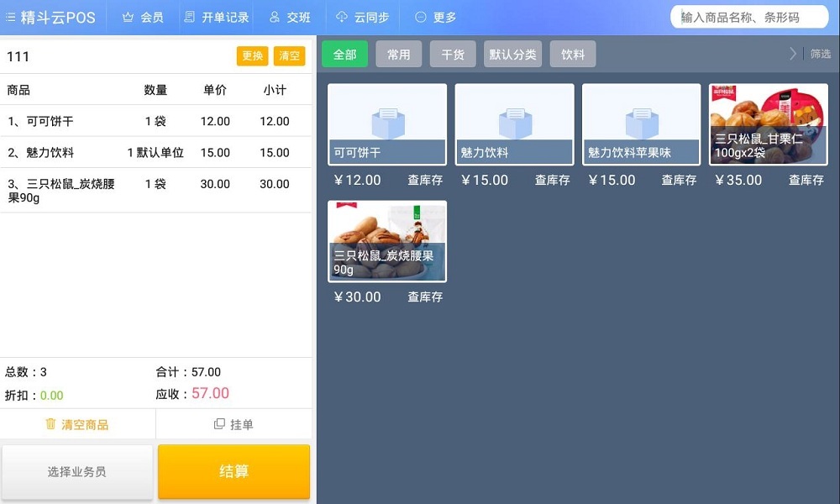The height and width of the screenshot is (504, 840).
Task: Select the 全部 category tab
Action: coord(344,54)
